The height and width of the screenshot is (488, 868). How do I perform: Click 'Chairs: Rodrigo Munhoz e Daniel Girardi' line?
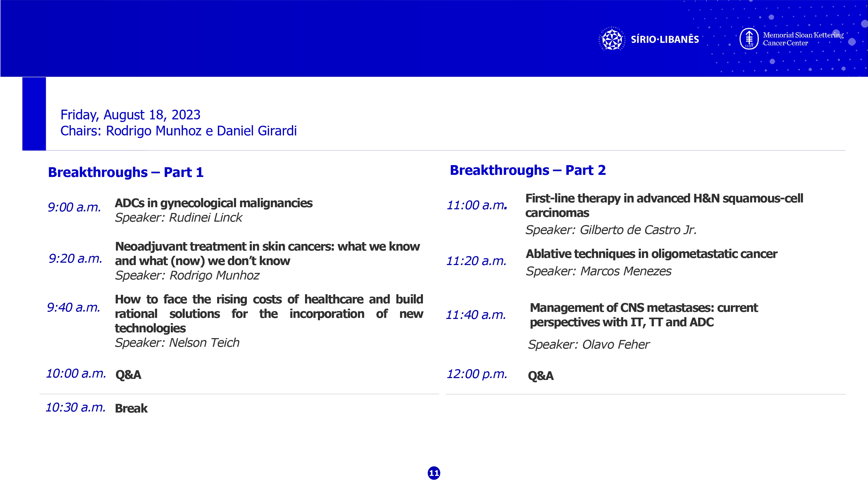pyautogui.click(x=179, y=131)
